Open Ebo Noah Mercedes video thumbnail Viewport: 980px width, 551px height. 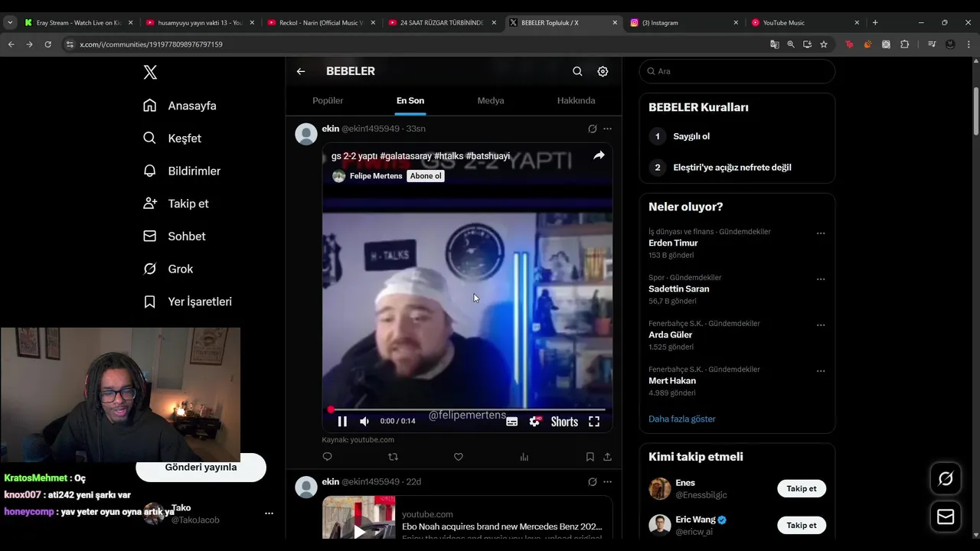point(359,517)
